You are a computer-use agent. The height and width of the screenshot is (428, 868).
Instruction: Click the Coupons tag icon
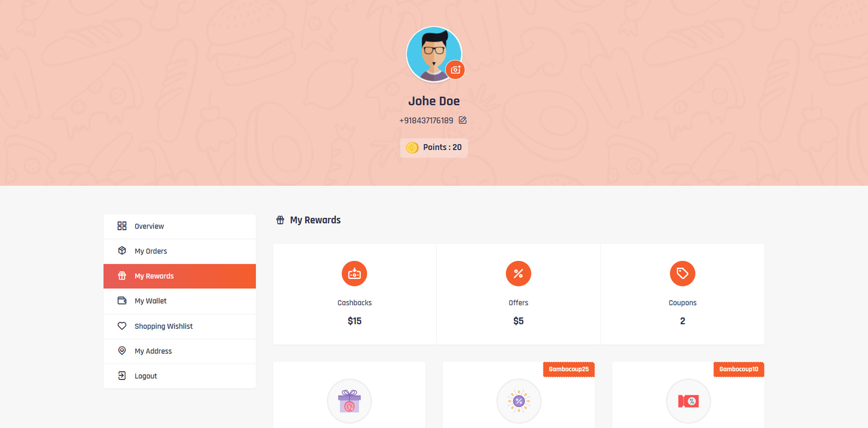682,274
